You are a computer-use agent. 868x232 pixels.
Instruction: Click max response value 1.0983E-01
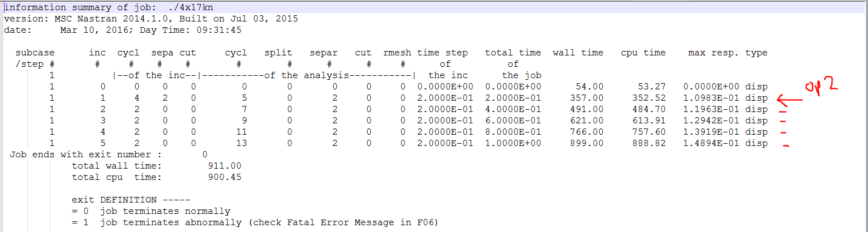(711, 98)
